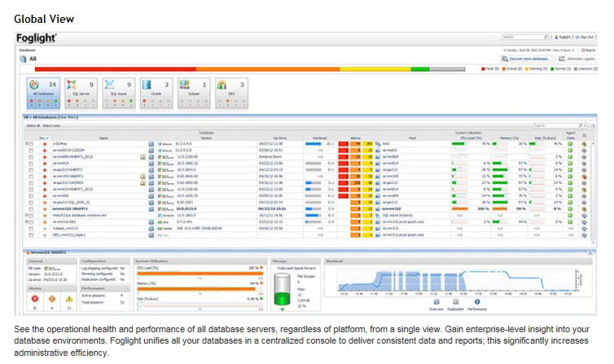Select the SQL Server tile showing 9
The width and height of the screenshot is (614, 364).
pos(81,93)
